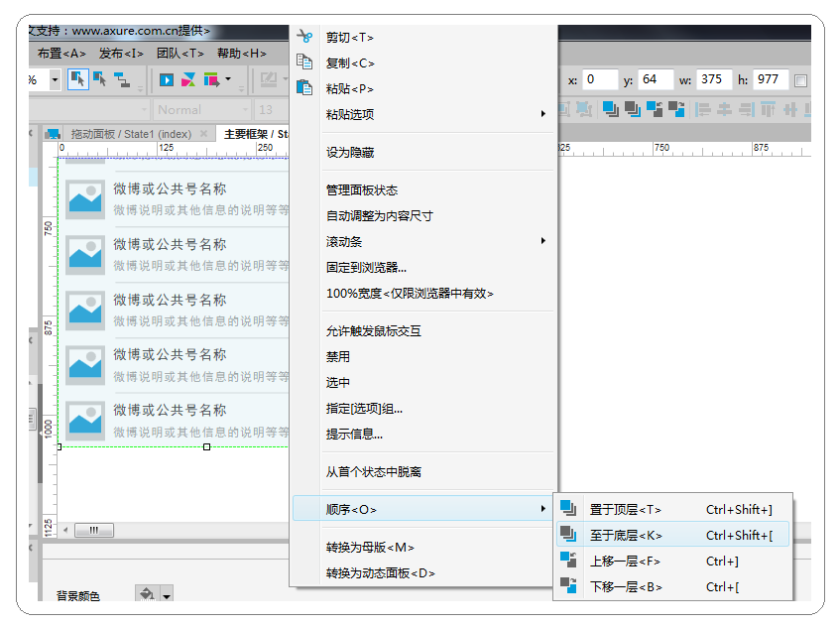This screenshot has width=840, height=626.
Task: Click the Bring Forward toolbar icon
Action: click(x=654, y=109)
